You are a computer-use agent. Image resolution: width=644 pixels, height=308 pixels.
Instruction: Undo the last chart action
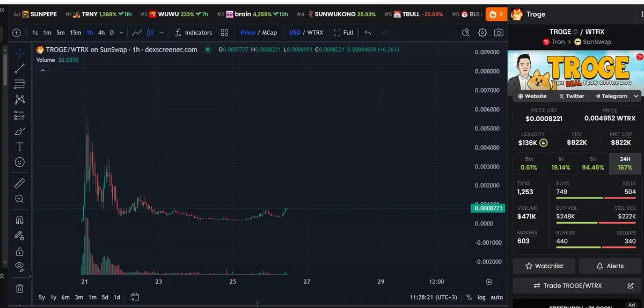368,33
